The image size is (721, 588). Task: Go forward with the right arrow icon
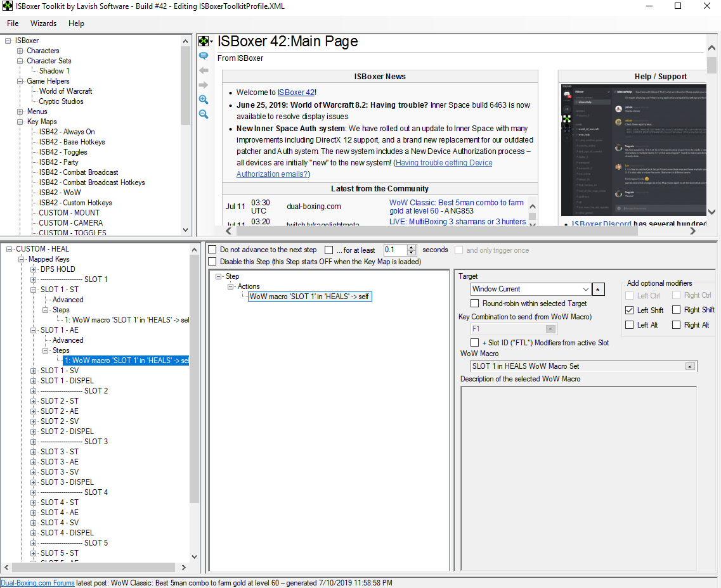[x=204, y=85]
